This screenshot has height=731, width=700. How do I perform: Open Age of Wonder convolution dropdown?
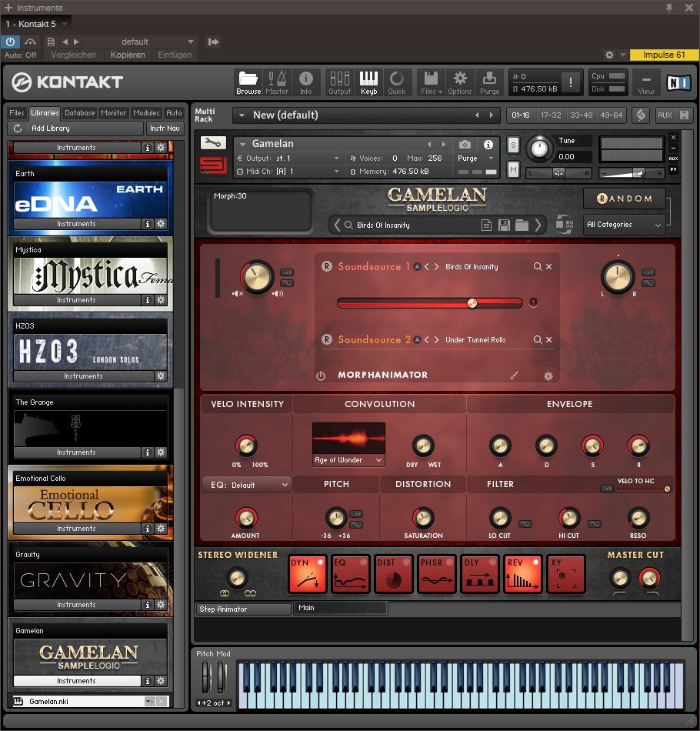pos(348,460)
